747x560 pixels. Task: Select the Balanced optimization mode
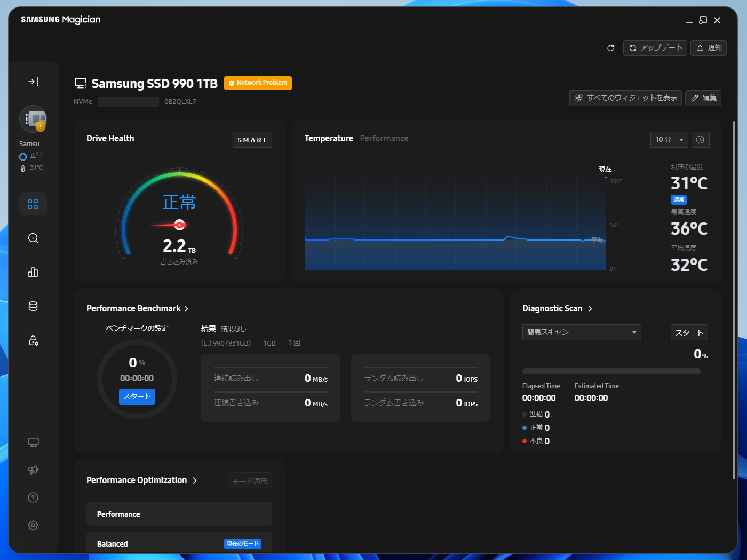(x=179, y=542)
